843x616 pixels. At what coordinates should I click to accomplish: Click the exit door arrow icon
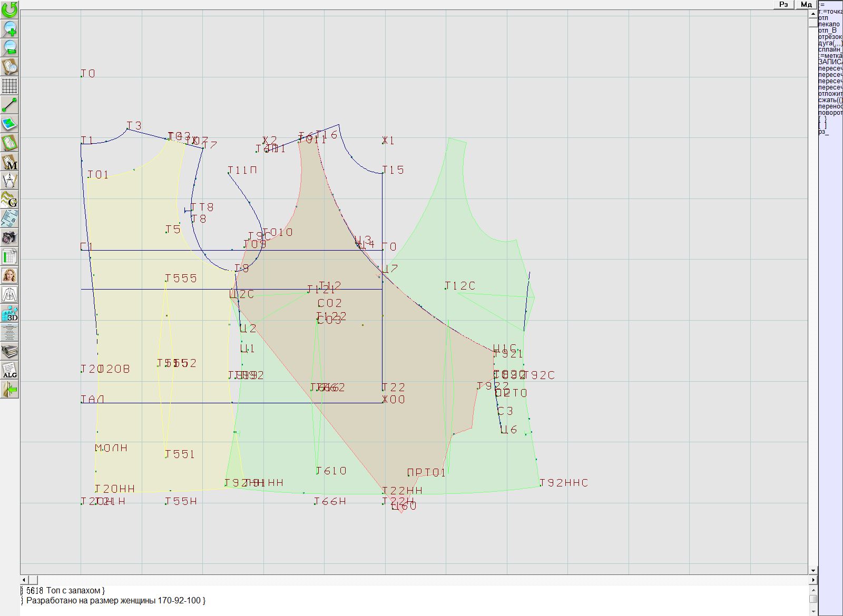pos(9,390)
